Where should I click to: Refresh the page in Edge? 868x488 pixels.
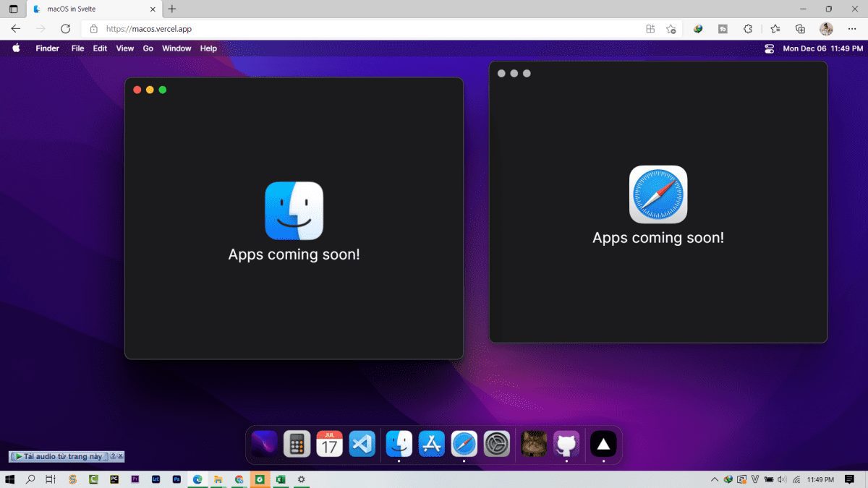point(65,29)
